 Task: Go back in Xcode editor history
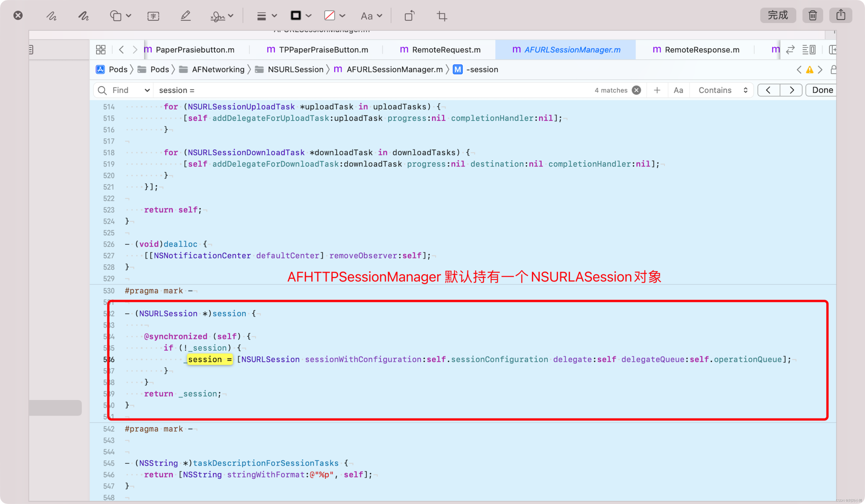121,50
